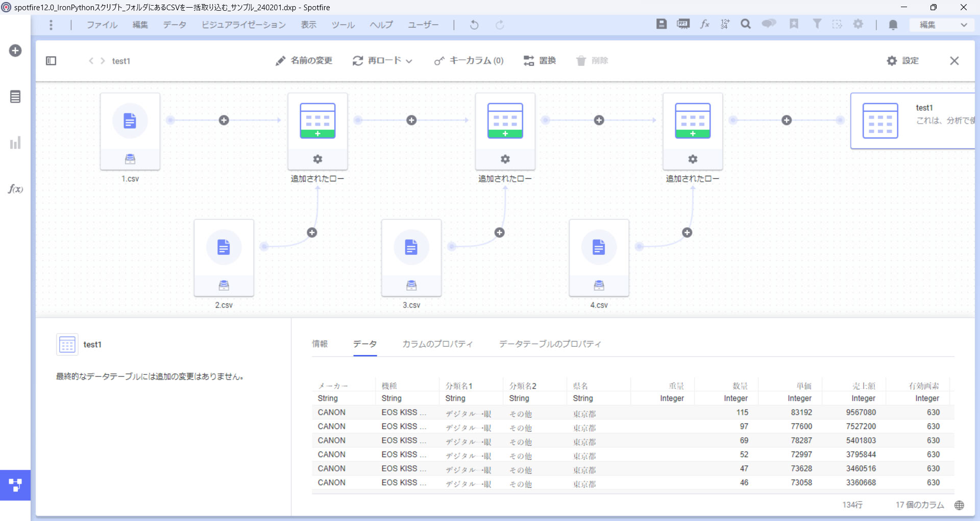Select the 1.csv source node
Image resolution: width=980 pixels, height=521 pixels.
tap(130, 131)
